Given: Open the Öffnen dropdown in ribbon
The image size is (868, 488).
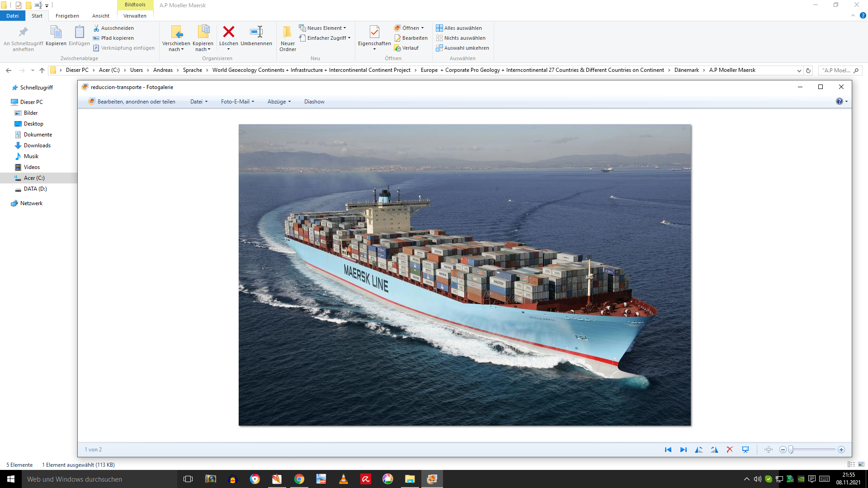Looking at the screenshot, I should coord(409,28).
